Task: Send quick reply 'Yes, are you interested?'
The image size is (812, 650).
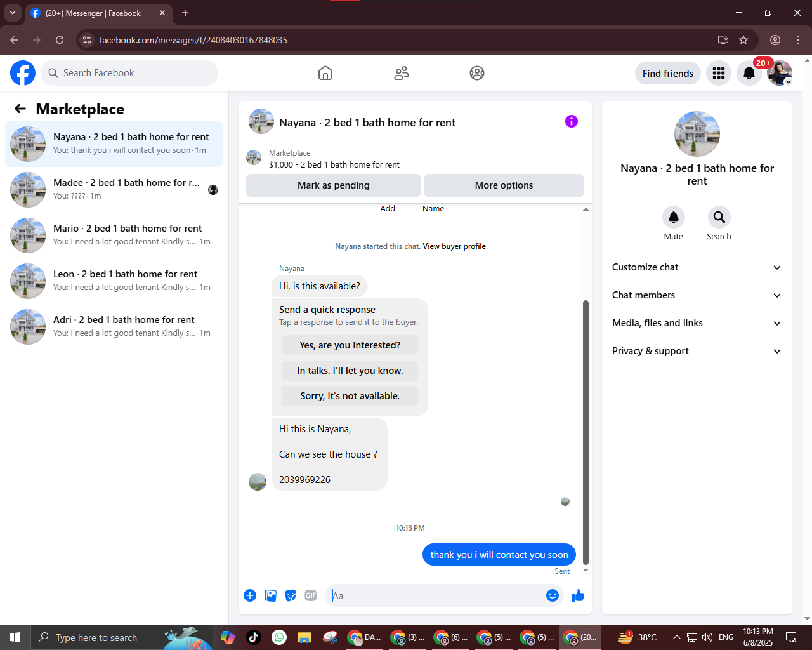Action: [350, 345]
